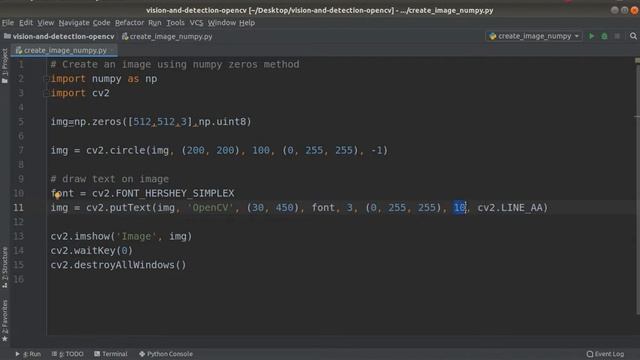Open the Python Console tool window

[166, 354]
